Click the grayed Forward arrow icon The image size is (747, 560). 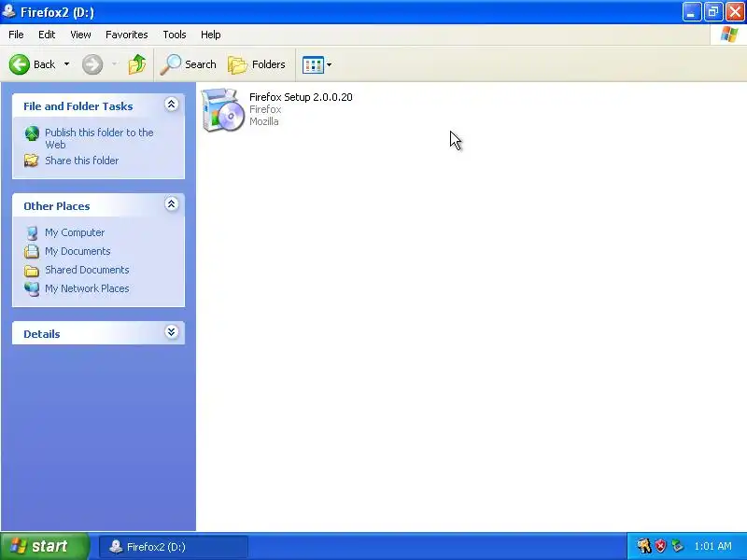click(92, 64)
